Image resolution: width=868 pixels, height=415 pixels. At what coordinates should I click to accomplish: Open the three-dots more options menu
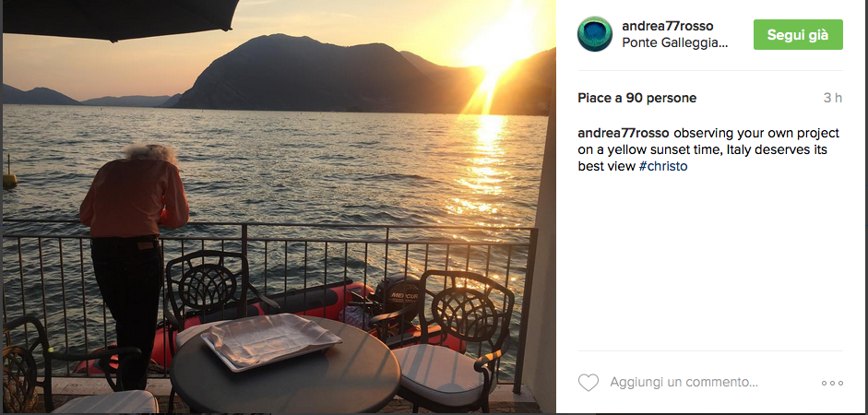click(x=832, y=383)
